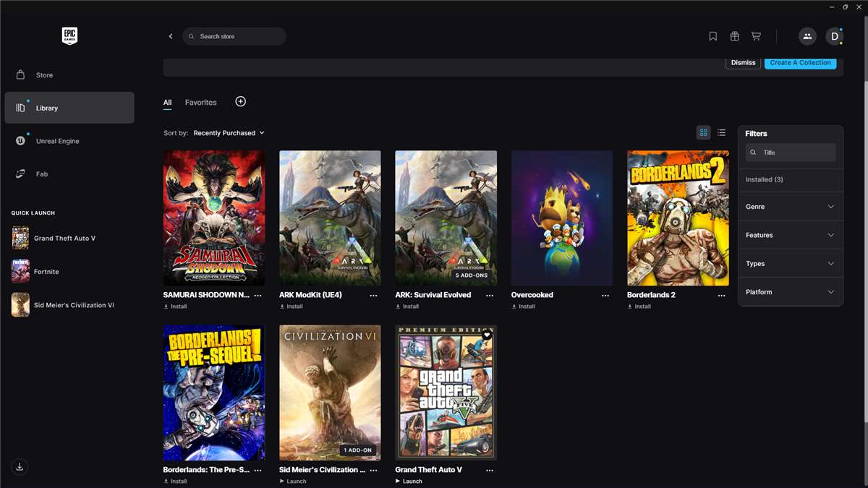Install Borderlands 2
This screenshot has height=488, width=868.
pos(638,307)
